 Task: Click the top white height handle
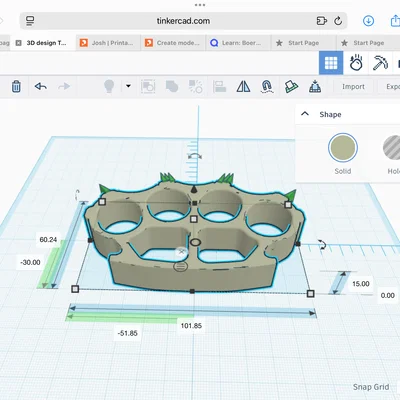pyautogui.click(x=193, y=219)
